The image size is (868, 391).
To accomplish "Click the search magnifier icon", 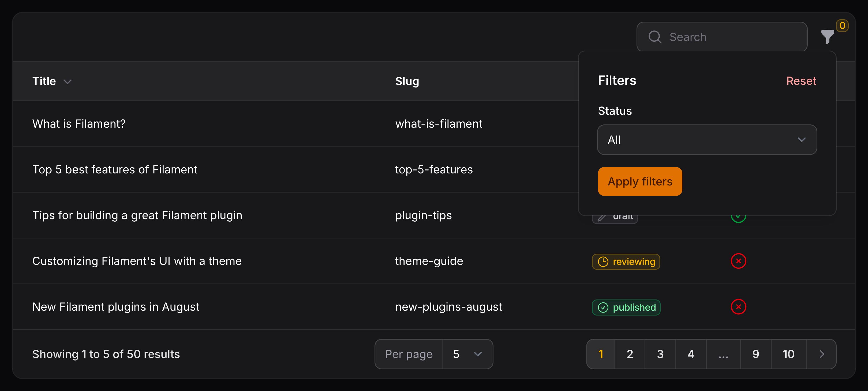I will point(655,37).
